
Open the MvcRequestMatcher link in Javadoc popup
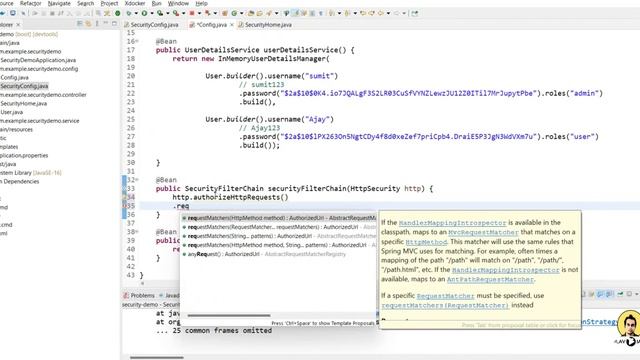[483, 232]
